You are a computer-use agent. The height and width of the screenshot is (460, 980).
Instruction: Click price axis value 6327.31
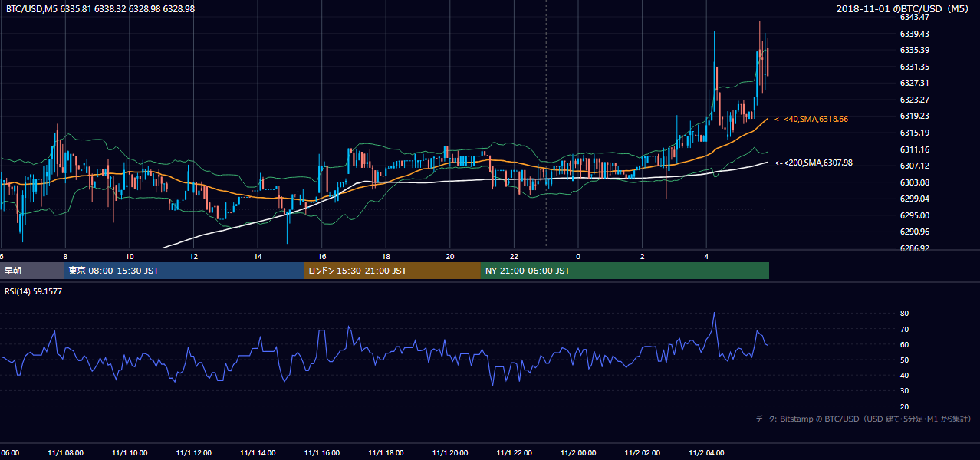(x=914, y=83)
